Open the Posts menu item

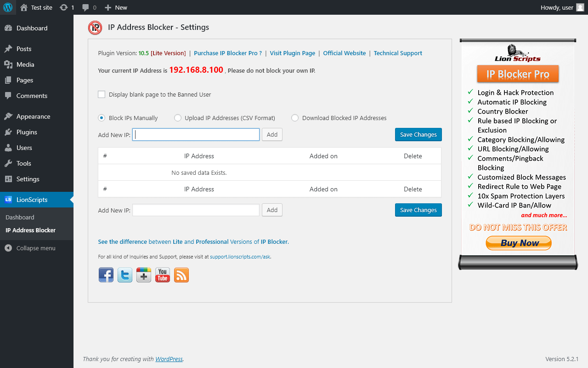(x=37, y=49)
